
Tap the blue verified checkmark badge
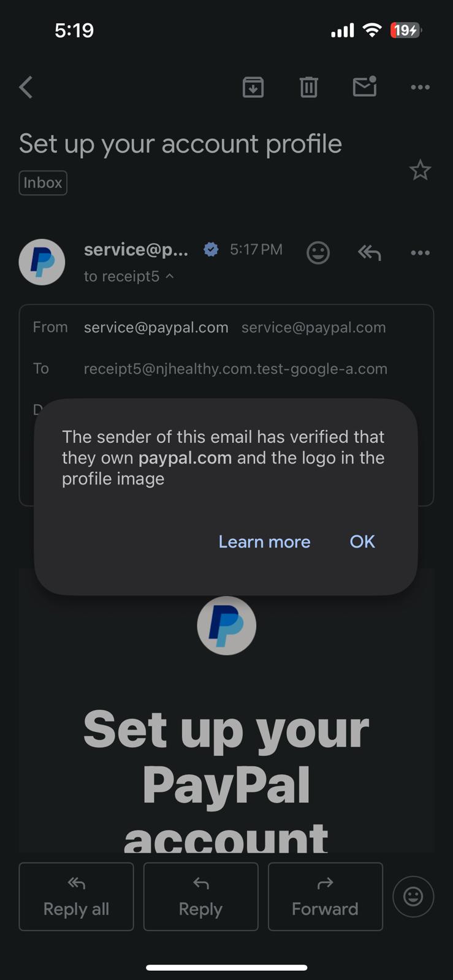[211, 249]
